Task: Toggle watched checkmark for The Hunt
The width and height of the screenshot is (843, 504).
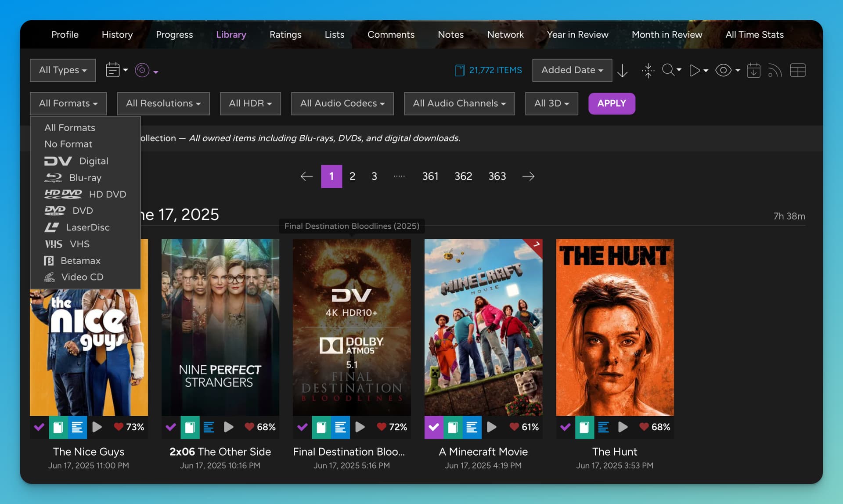Action: click(566, 427)
